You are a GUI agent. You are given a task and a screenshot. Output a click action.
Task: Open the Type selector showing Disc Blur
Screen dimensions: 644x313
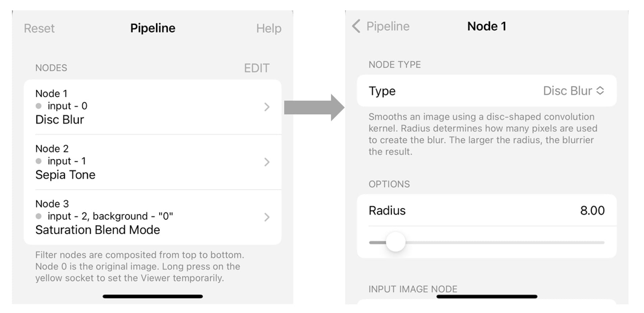point(486,91)
